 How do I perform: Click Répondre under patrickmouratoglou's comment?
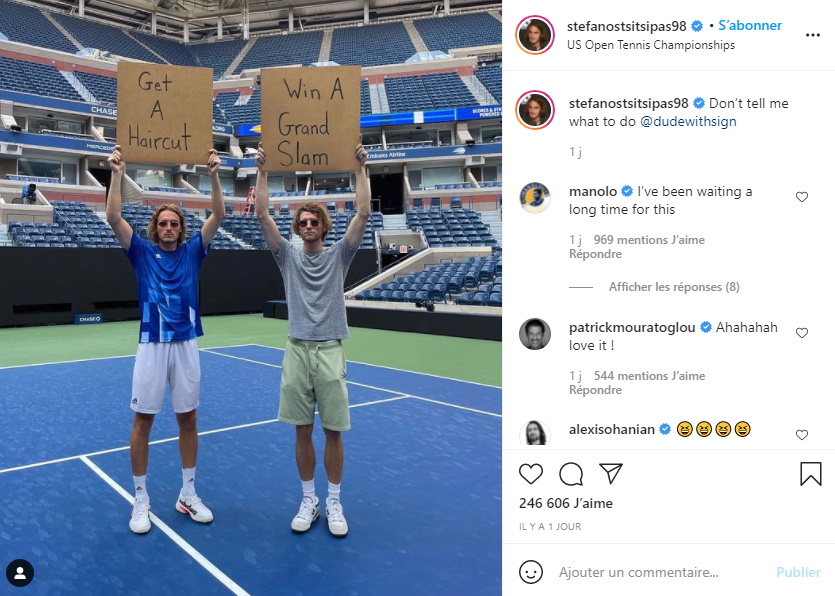pos(595,390)
